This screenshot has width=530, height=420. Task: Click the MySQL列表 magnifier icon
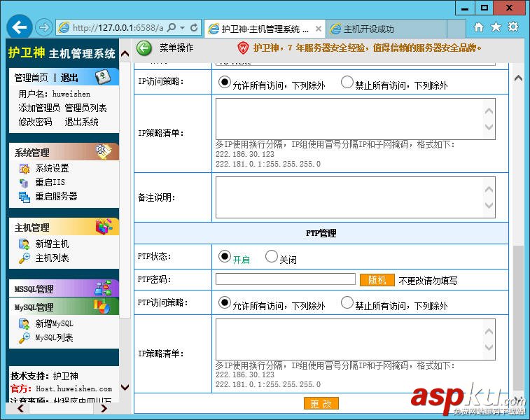click(x=25, y=337)
